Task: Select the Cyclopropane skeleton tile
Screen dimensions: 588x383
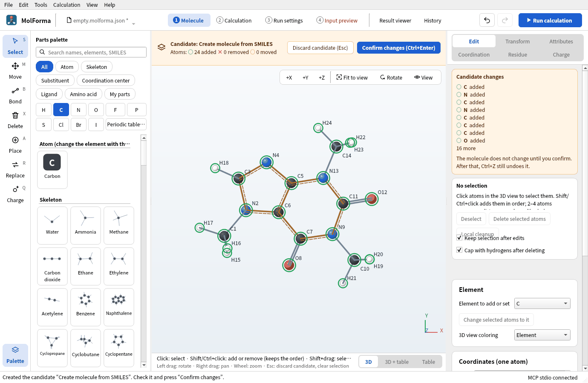Action: 52,348
